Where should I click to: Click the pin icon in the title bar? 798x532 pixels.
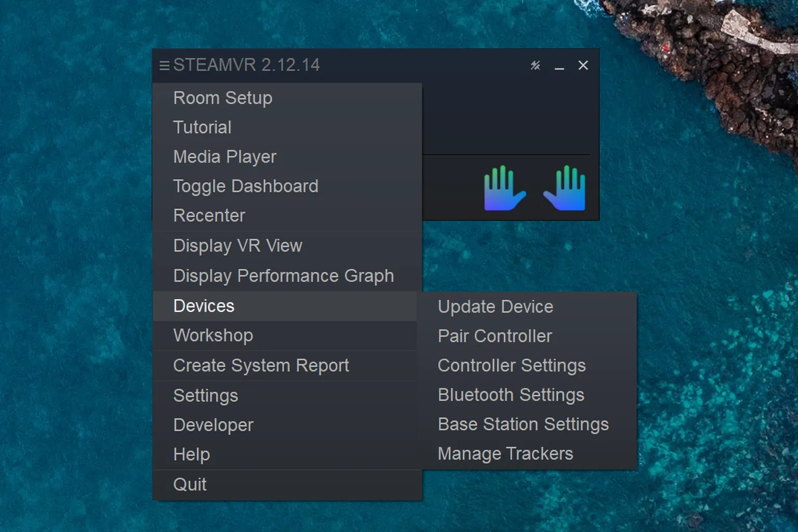click(x=535, y=65)
